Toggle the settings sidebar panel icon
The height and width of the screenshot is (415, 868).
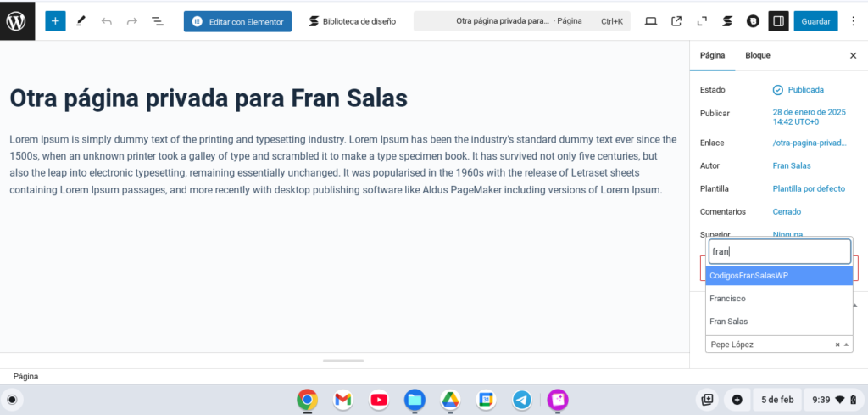point(778,21)
